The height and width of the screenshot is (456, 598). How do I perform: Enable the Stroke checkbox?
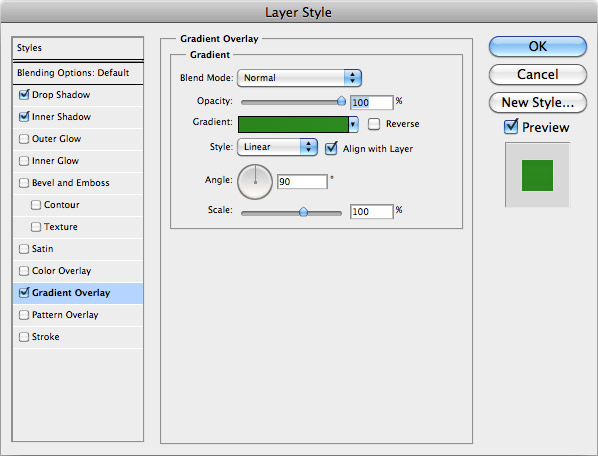coord(24,337)
